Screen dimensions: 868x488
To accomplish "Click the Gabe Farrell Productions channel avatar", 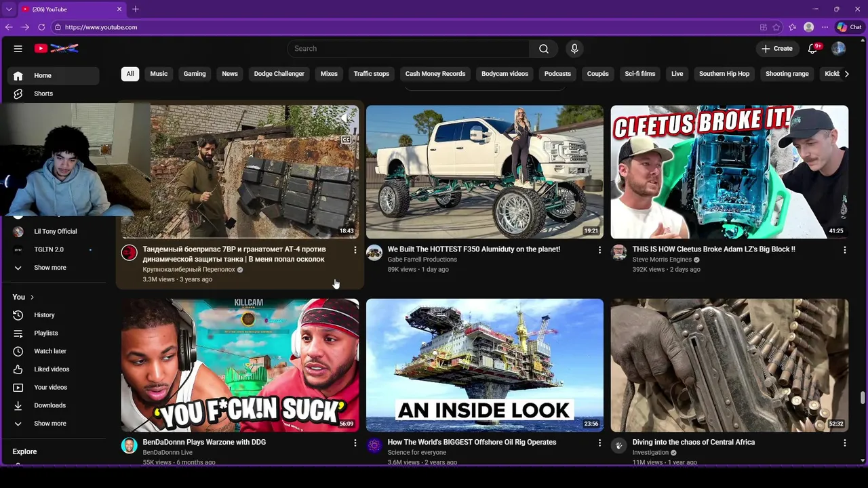I will 374,253.
